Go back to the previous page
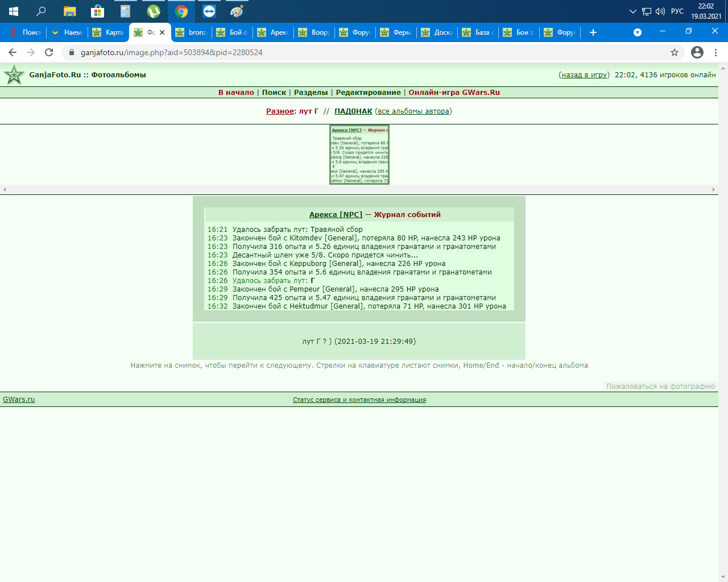This screenshot has width=728, height=582. [13, 52]
